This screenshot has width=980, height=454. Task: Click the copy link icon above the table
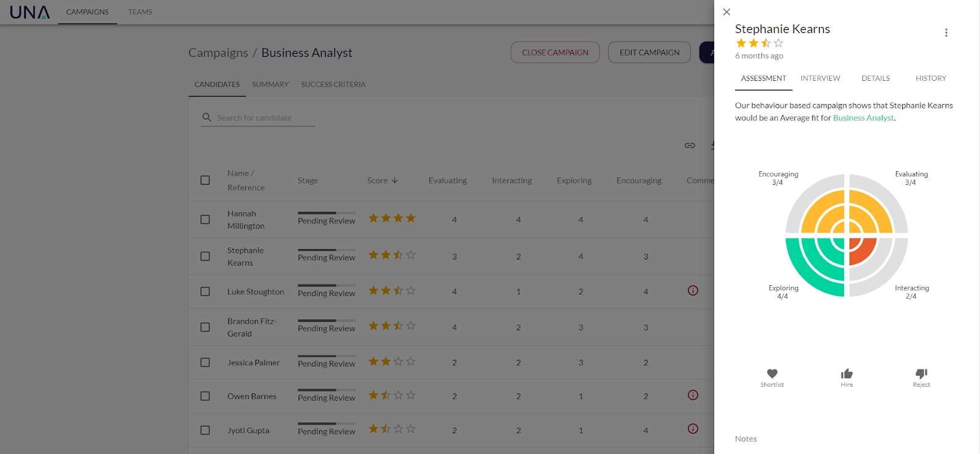coord(690,146)
